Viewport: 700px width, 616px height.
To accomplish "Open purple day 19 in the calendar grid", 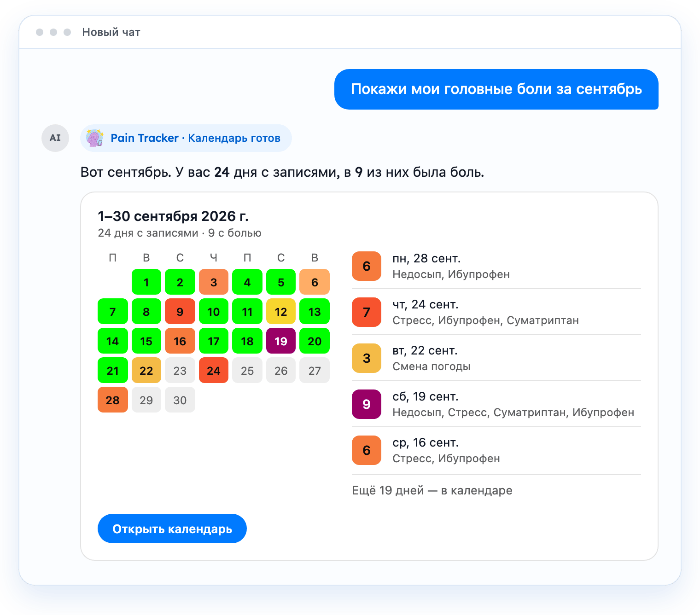I will point(281,341).
